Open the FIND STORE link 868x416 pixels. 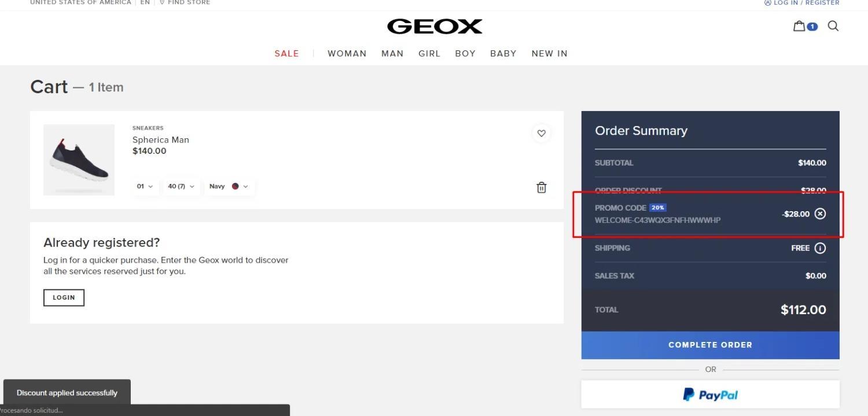tap(185, 3)
